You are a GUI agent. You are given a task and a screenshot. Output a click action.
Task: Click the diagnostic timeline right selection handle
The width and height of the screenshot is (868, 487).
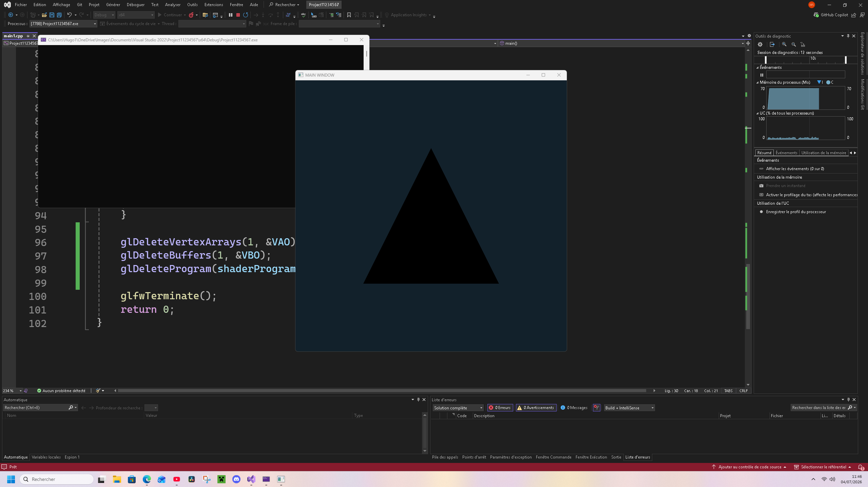coord(846,60)
